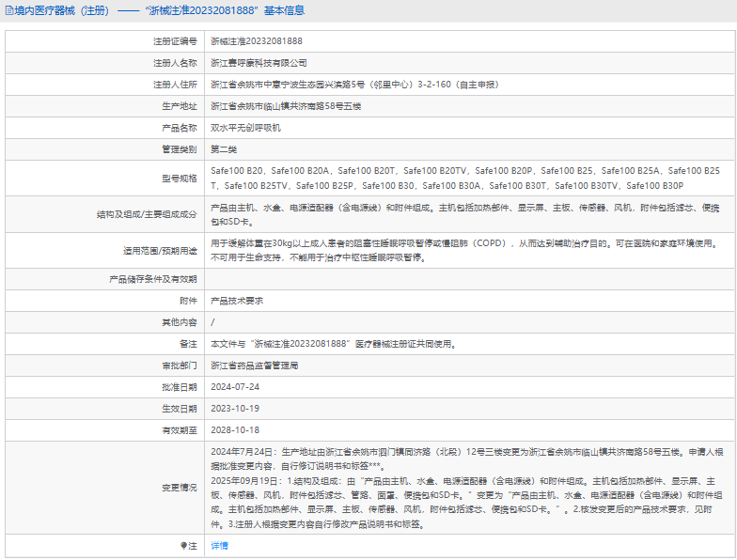Select the 第二类 value
This screenshot has height=560, width=737.
click(224, 149)
